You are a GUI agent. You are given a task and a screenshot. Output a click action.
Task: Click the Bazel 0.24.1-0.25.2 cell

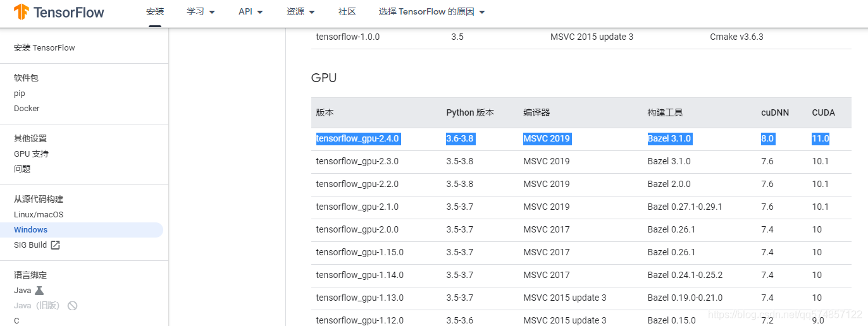pyautogui.click(x=685, y=275)
